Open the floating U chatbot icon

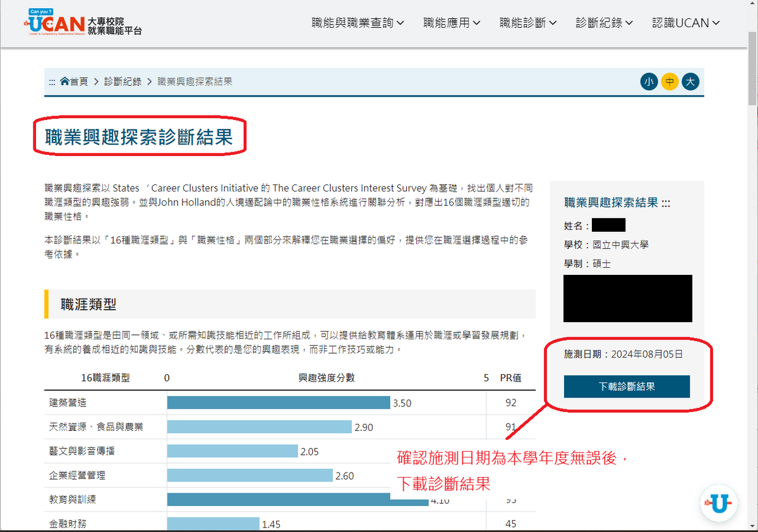tap(719, 504)
